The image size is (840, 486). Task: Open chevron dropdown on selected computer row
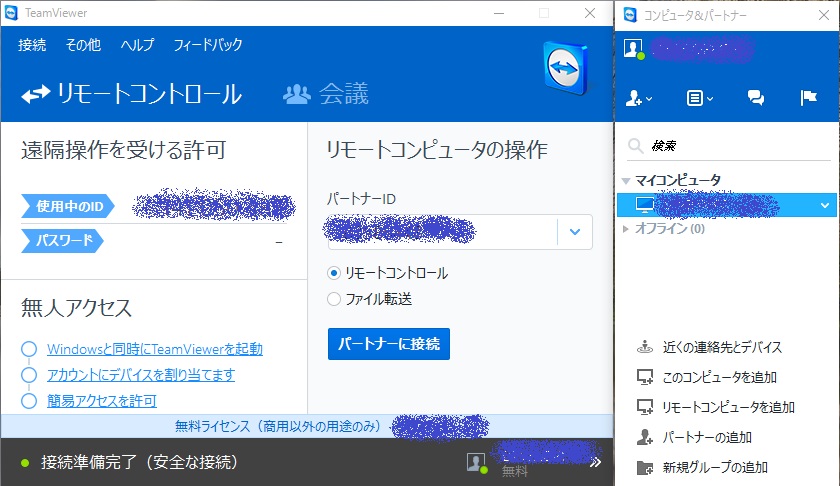(824, 205)
